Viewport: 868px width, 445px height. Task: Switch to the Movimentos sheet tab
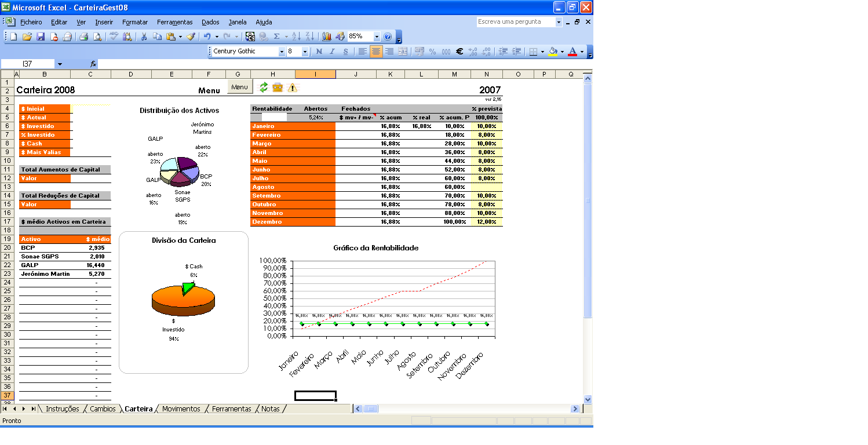181,408
